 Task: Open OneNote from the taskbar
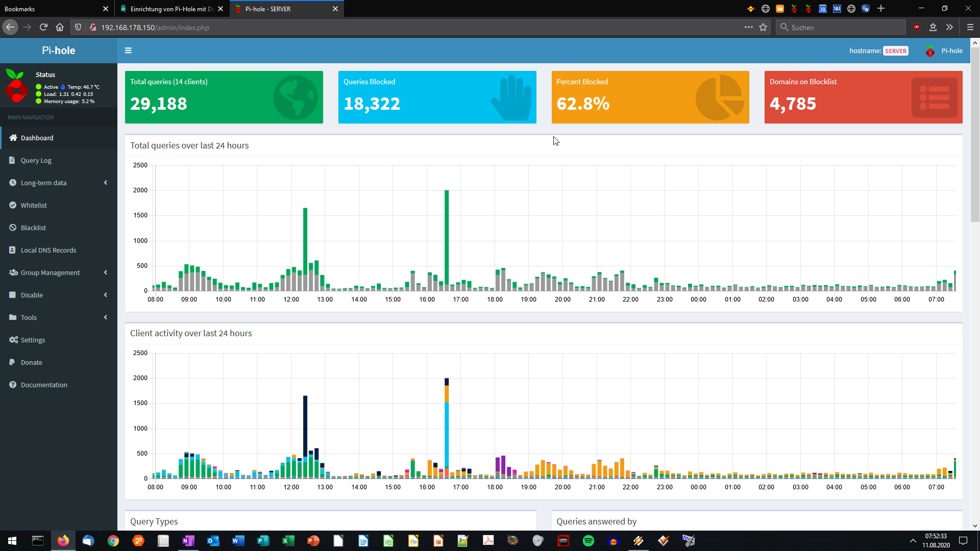[188, 541]
